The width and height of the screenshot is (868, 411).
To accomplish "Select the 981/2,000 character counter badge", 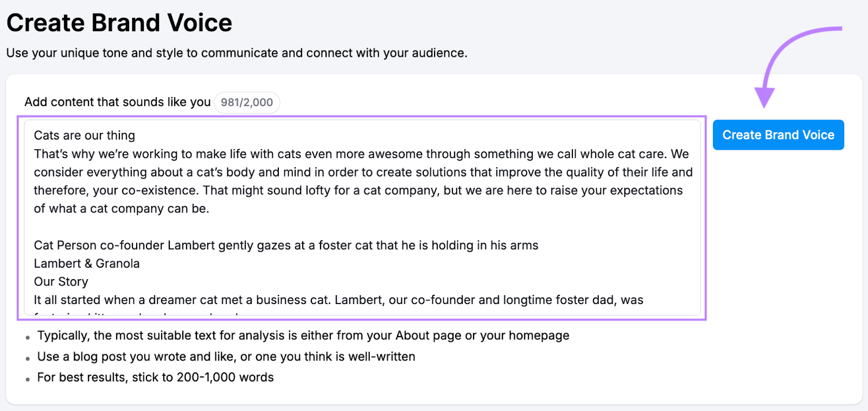I will (247, 103).
